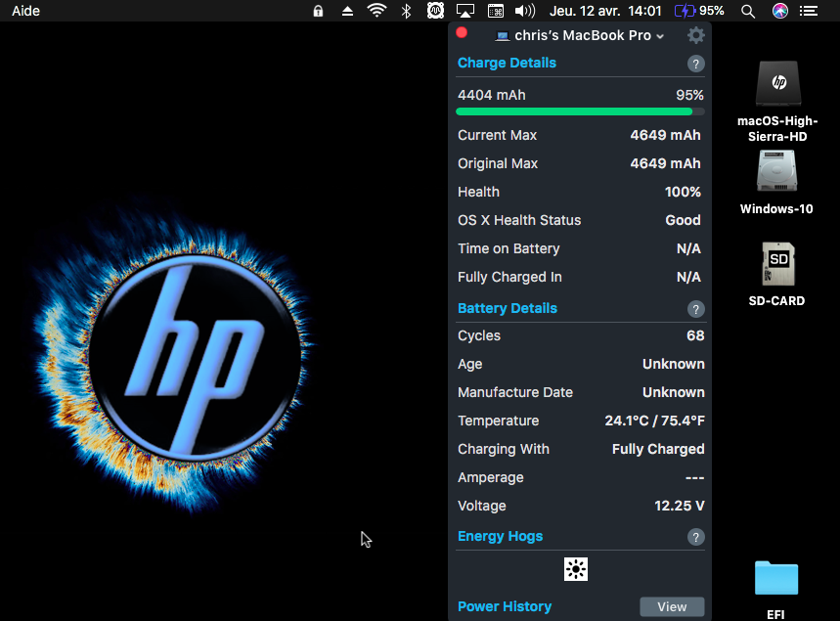Click the eject icon in menu bar
Viewport: 840px width, 621px height.
[x=348, y=11]
